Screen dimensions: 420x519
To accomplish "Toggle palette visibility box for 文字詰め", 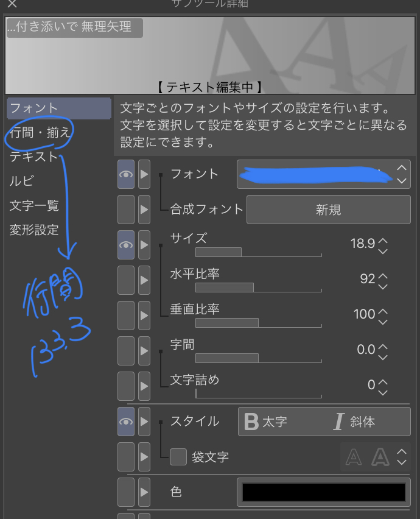I will pos(126,386).
